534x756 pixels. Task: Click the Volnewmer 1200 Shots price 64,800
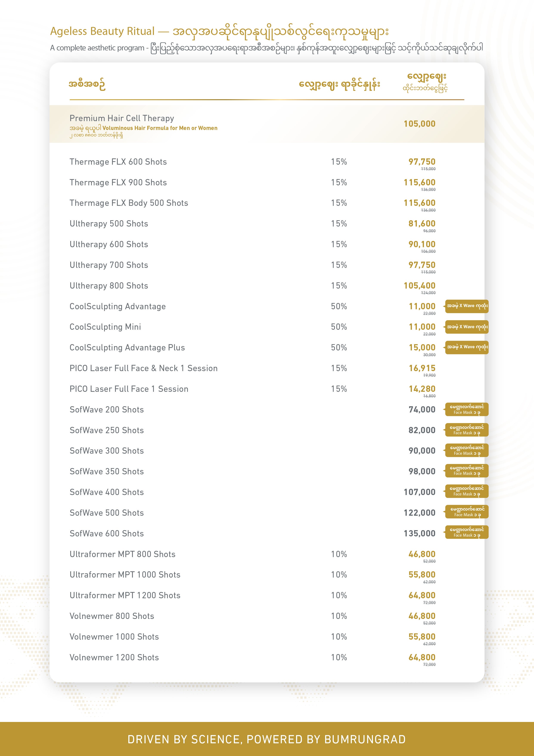click(422, 657)
